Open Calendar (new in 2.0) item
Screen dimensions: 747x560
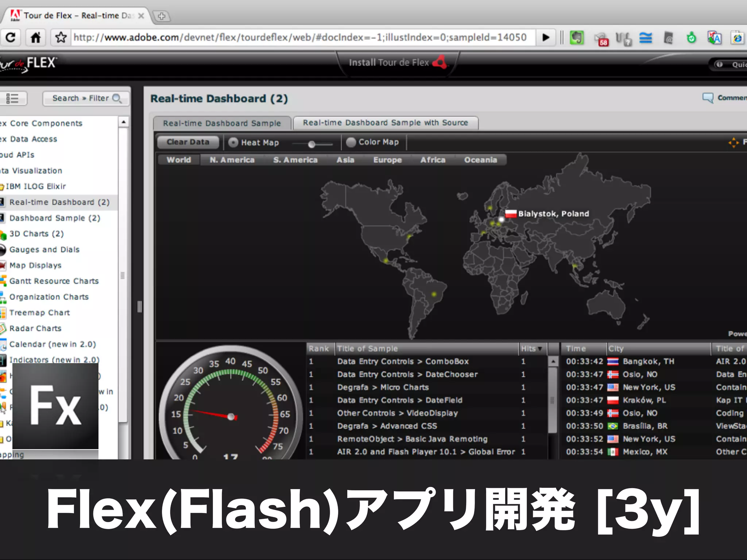click(53, 344)
